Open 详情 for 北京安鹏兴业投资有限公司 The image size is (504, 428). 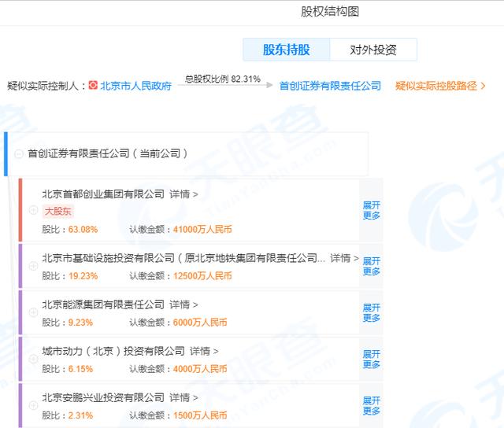click(x=183, y=398)
